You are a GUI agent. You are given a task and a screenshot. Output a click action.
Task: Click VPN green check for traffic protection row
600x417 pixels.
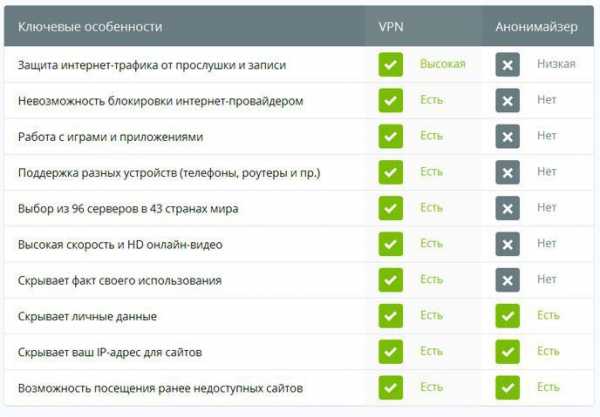(391, 65)
